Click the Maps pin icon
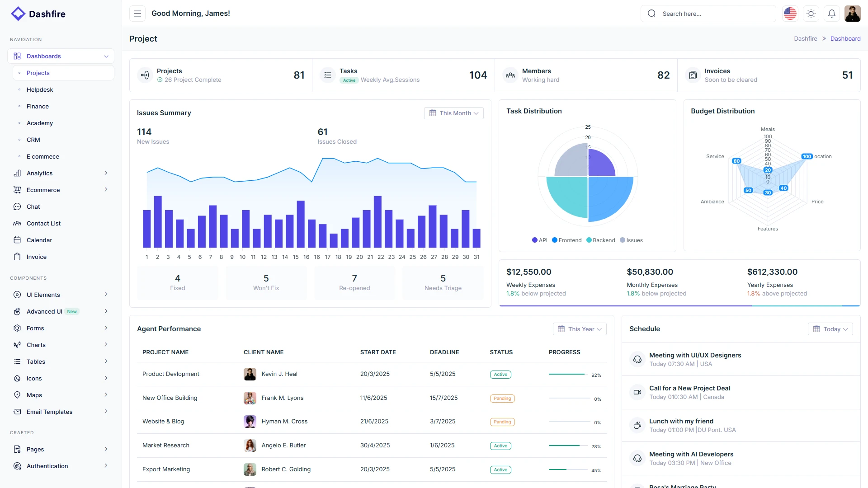This screenshot has height=488, width=868. pyautogui.click(x=17, y=395)
